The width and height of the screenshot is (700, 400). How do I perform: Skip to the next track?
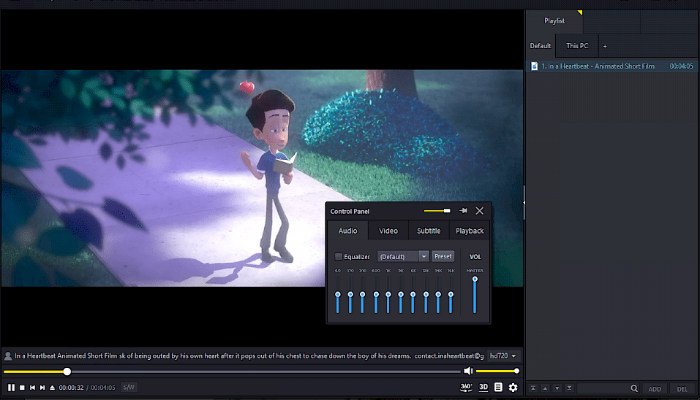41,387
